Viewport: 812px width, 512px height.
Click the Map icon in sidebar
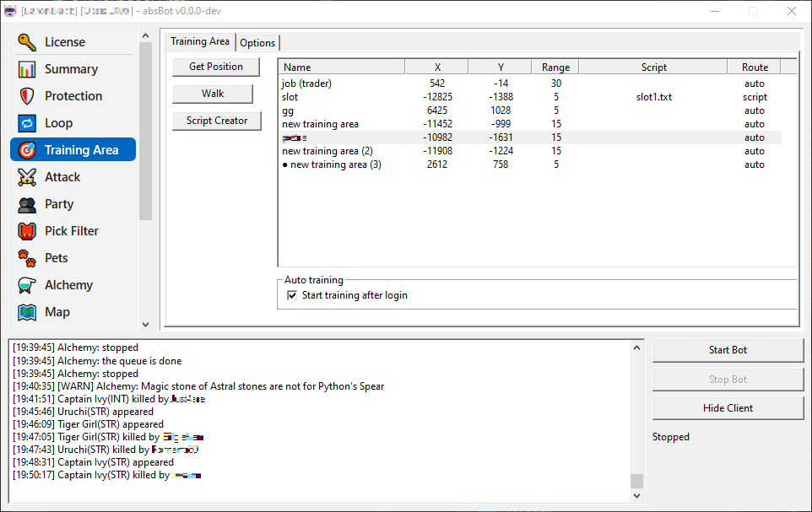pyautogui.click(x=27, y=312)
